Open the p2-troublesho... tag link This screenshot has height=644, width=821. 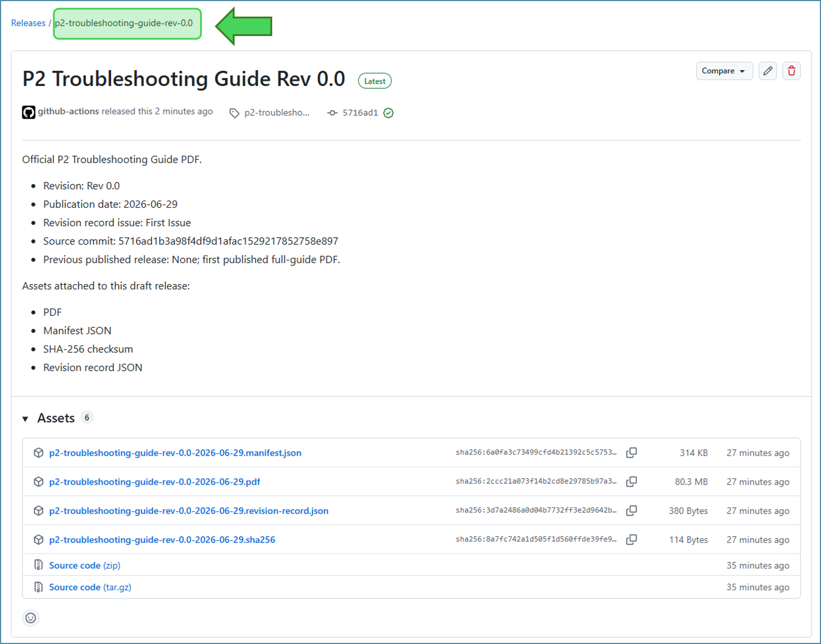click(x=277, y=112)
